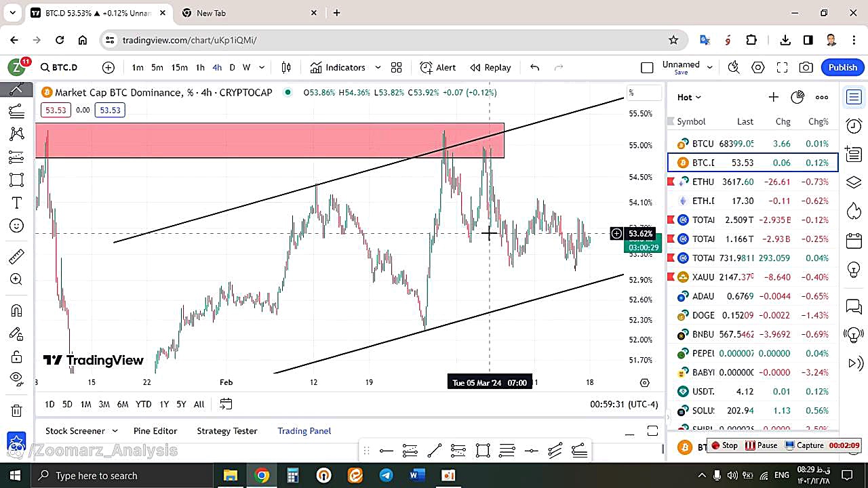Screen dimensions: 868x488
Task: Open timezone menu showing UTC-4
Action: tap(624, 404)
